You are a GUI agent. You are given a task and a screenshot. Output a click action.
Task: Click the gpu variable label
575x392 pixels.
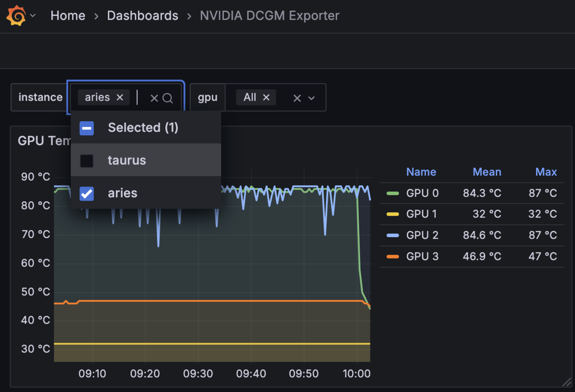208,97
